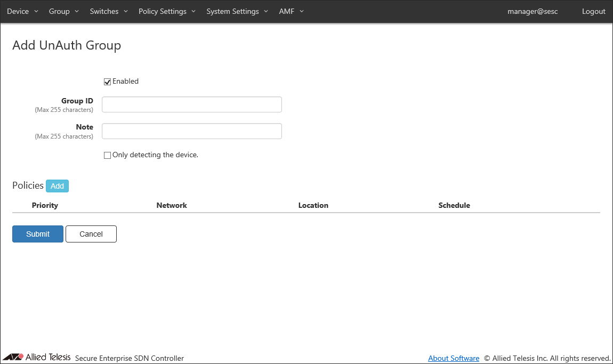Image resolution: width=613 pixels, height=364 pixels.
Task: Click the Priority column header
Action: pos(45,205)
